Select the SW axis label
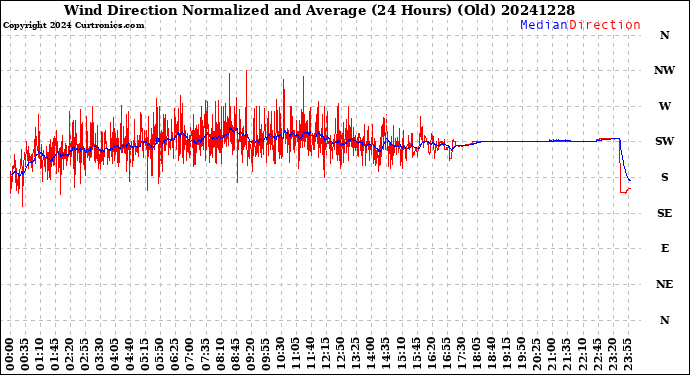The image size is (690, 375). click(664, 141)
